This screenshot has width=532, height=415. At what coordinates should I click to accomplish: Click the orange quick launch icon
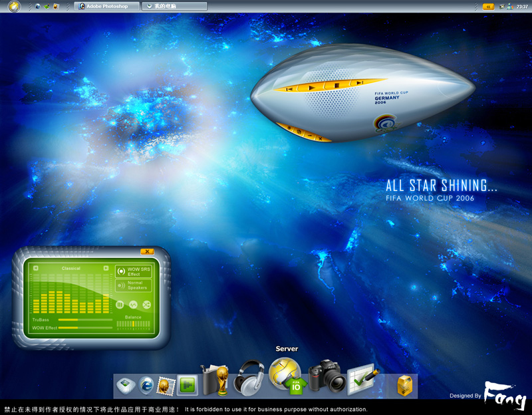(57, 7)
